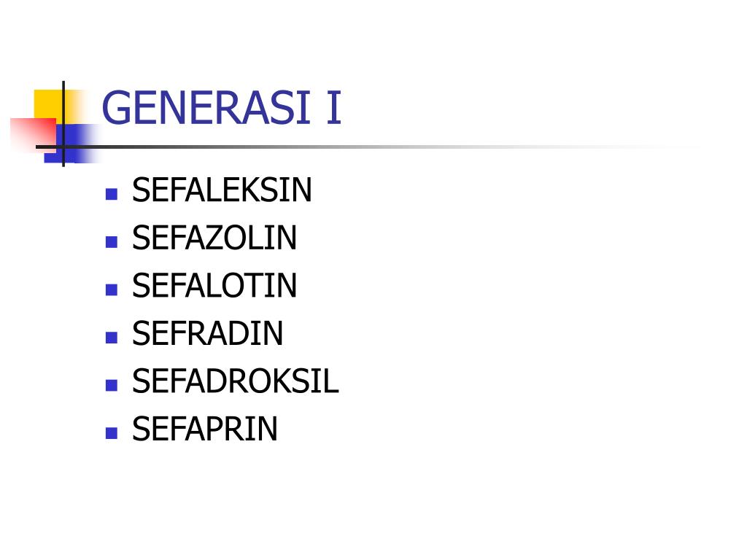
Task: Click the blue decorative square graphic
Action: pos(71,144)
